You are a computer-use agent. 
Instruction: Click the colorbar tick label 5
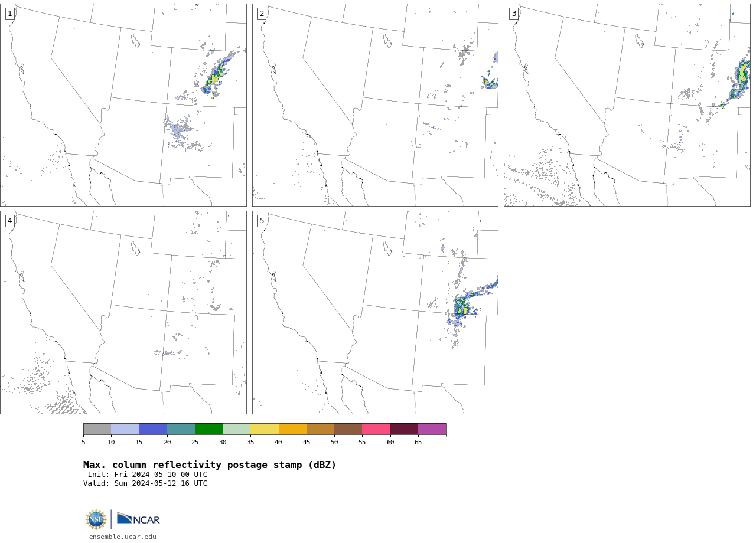point(83,442)
